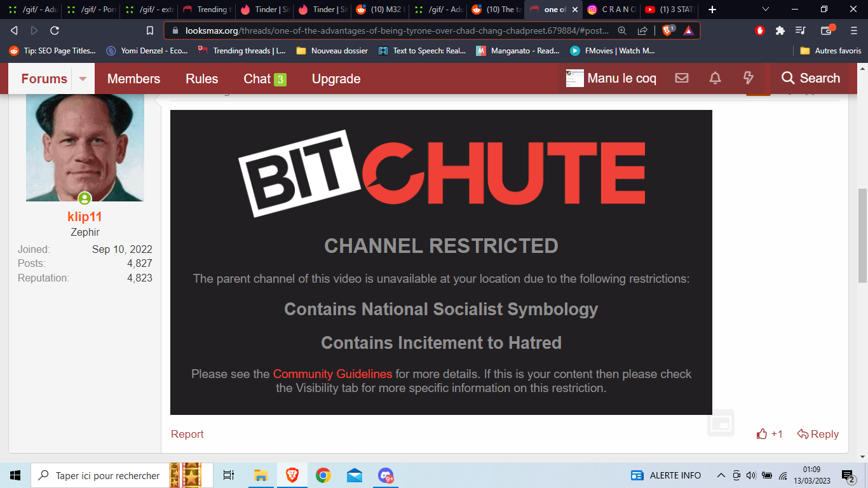Click the page vertical scrollbar thumb

862,235
